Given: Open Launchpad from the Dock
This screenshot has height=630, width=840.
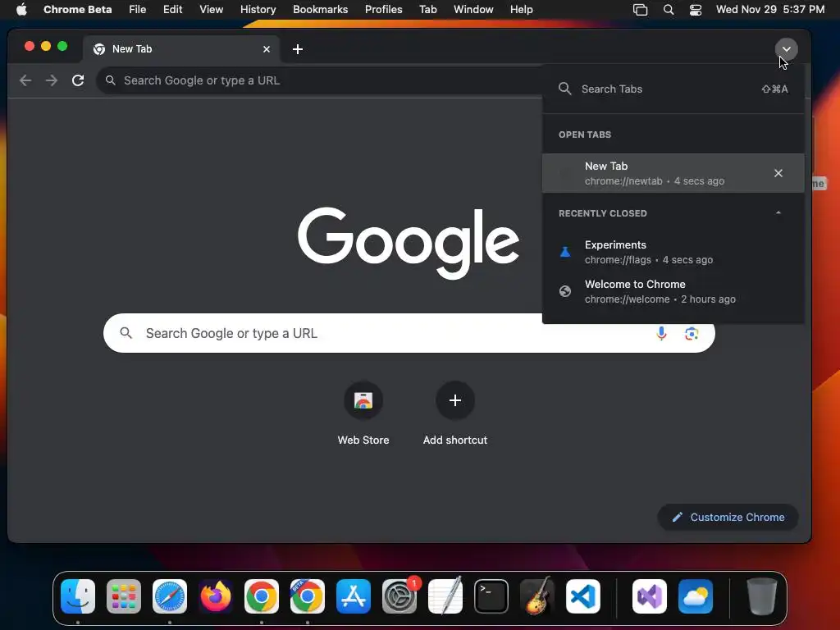Looking at the screenshot, I should click(x=124, y=596).
